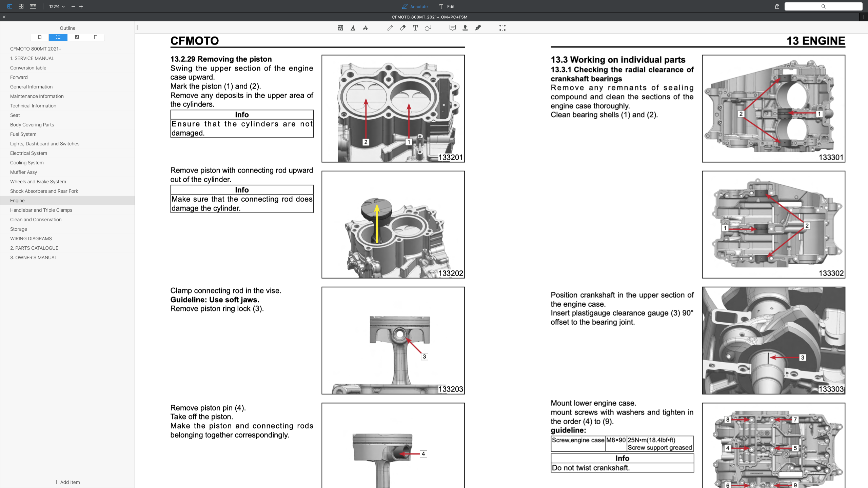Jump to General Information outline entry
Viewport: 868px width, 488px height.
click(31, 87)
